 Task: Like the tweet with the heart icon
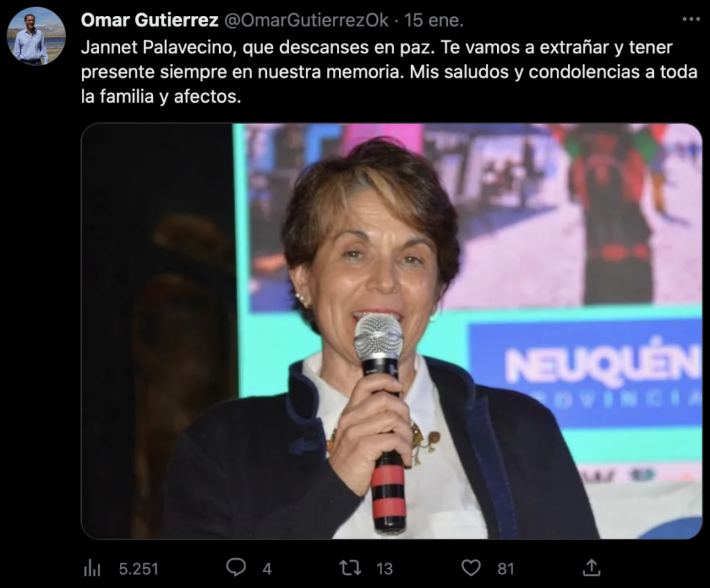471,568
